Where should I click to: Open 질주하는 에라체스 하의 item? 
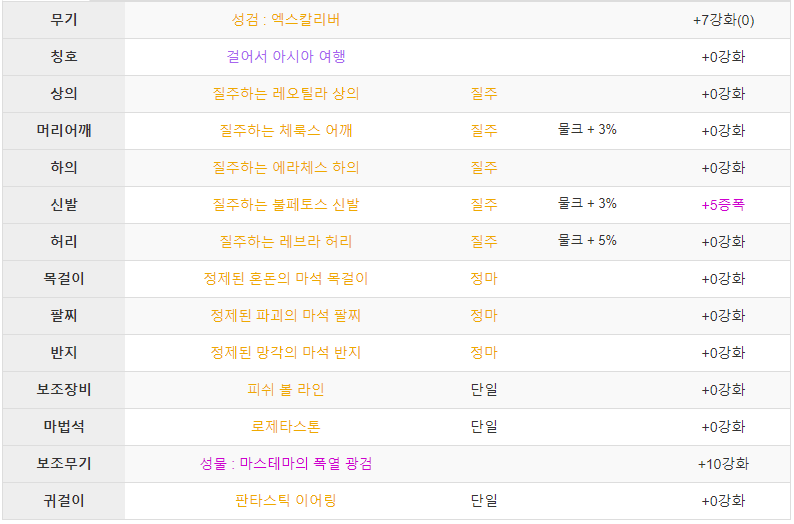(286, 168)
